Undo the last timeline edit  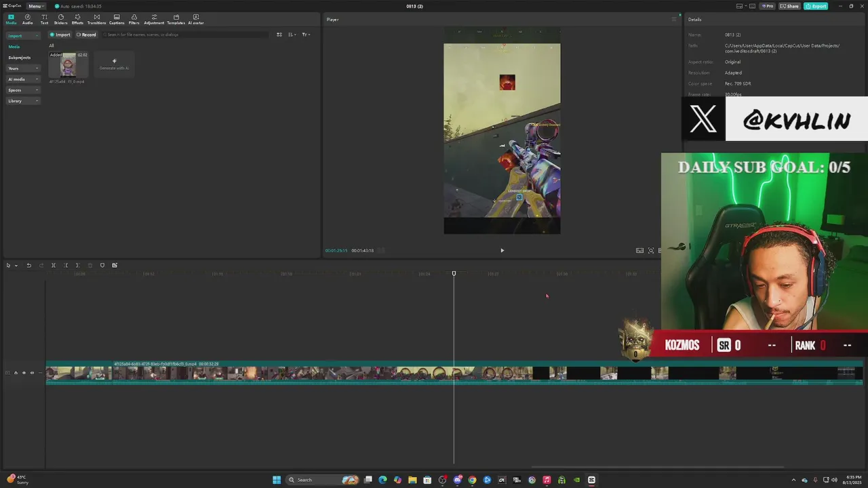[28, 265]
